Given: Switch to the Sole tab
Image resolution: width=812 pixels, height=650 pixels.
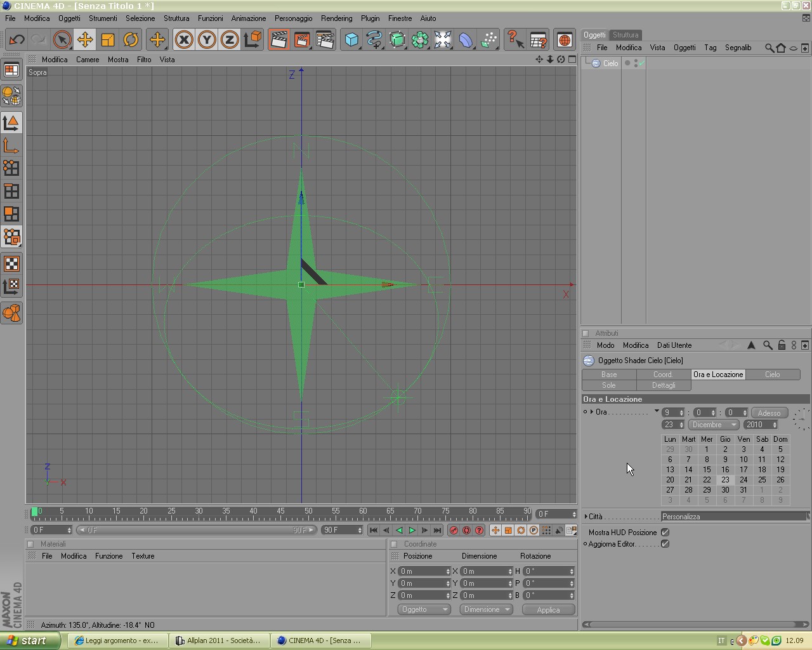Looking at the screenshot, I should (x=609, y=385).
